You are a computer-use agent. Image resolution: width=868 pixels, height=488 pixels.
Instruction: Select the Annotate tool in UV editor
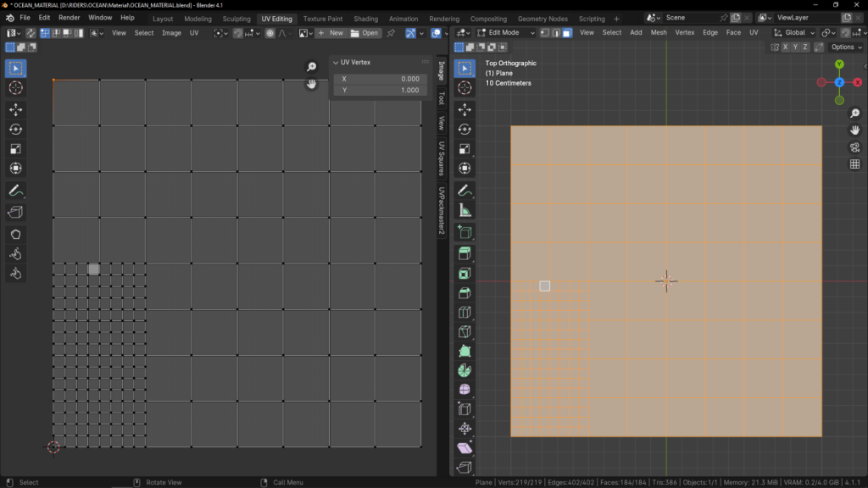15,191
